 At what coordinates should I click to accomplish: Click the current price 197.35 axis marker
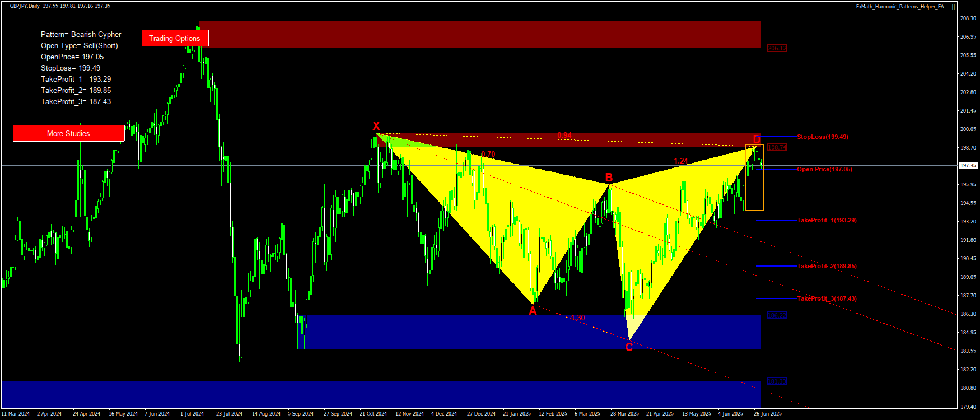click(x=967, y=165)
